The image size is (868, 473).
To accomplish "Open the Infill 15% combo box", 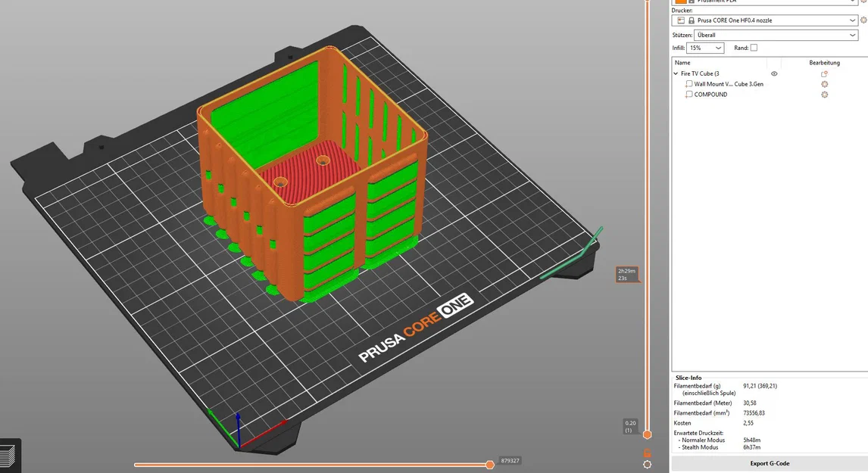I will (704, 48).
